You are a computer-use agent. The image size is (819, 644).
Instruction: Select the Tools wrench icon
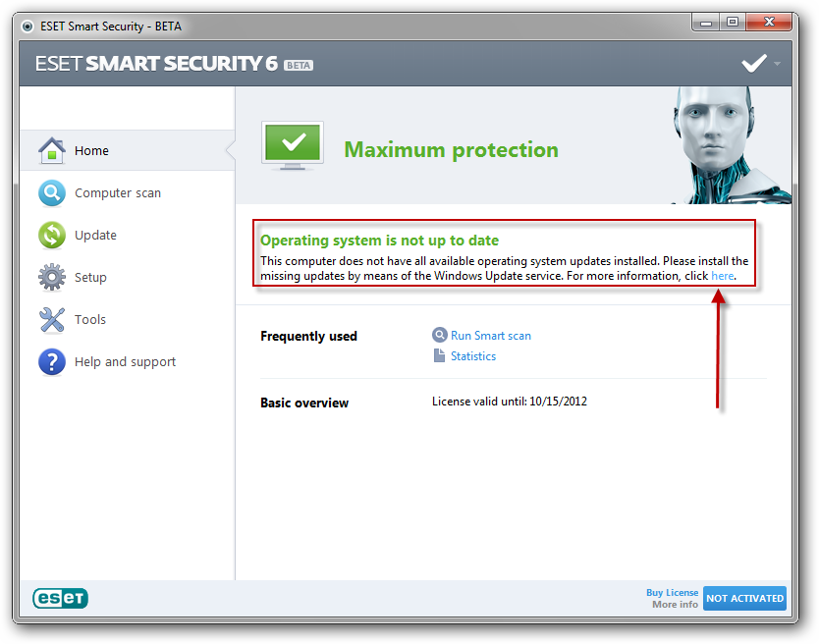coord(51,319)
